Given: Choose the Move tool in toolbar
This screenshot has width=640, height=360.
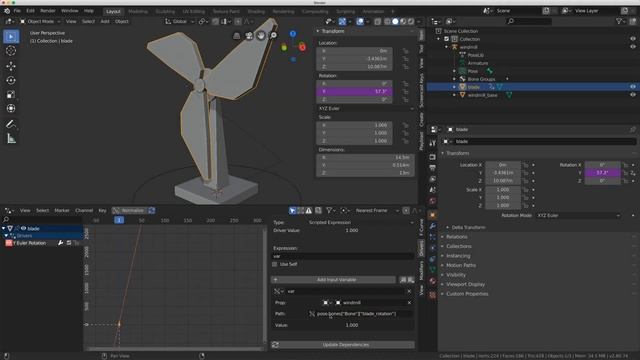Looking at the screenshot, I should 11,66.
